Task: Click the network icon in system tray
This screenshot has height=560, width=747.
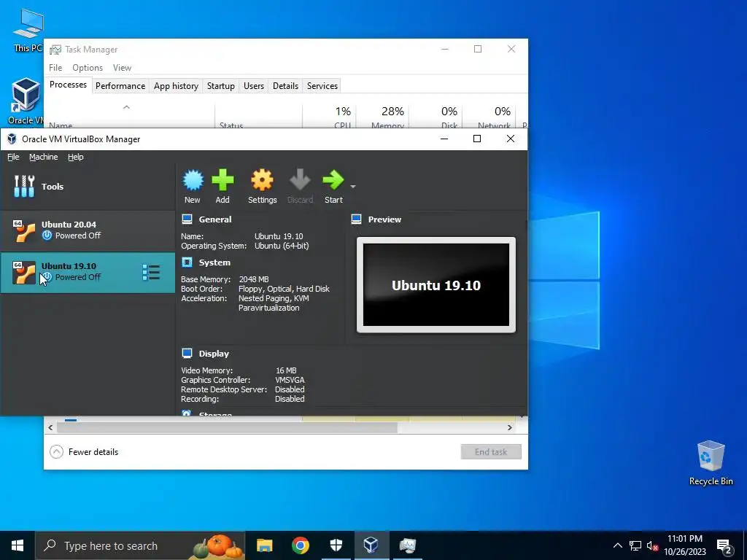Action: point(635,545)
